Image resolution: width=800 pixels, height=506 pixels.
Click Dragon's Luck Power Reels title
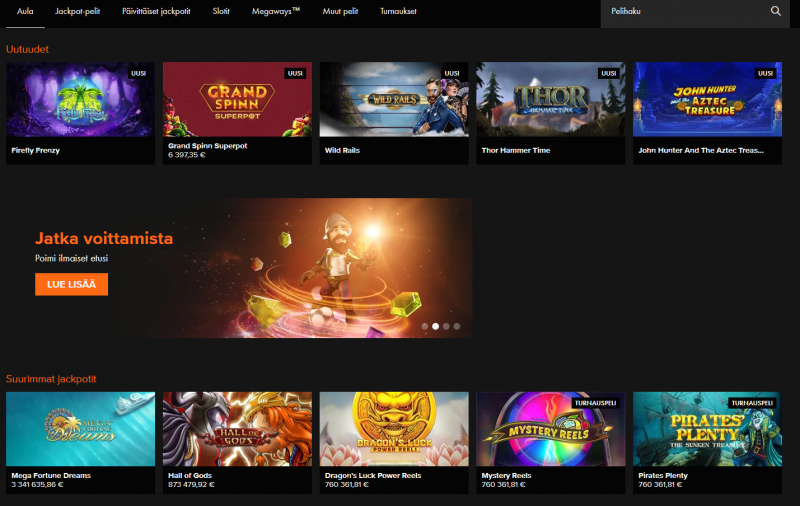tap(373, 475)
